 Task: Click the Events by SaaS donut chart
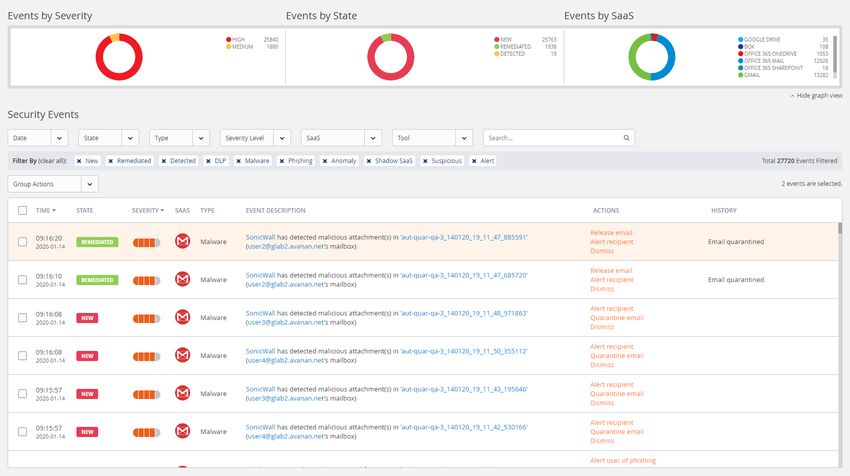coord(652,57)
